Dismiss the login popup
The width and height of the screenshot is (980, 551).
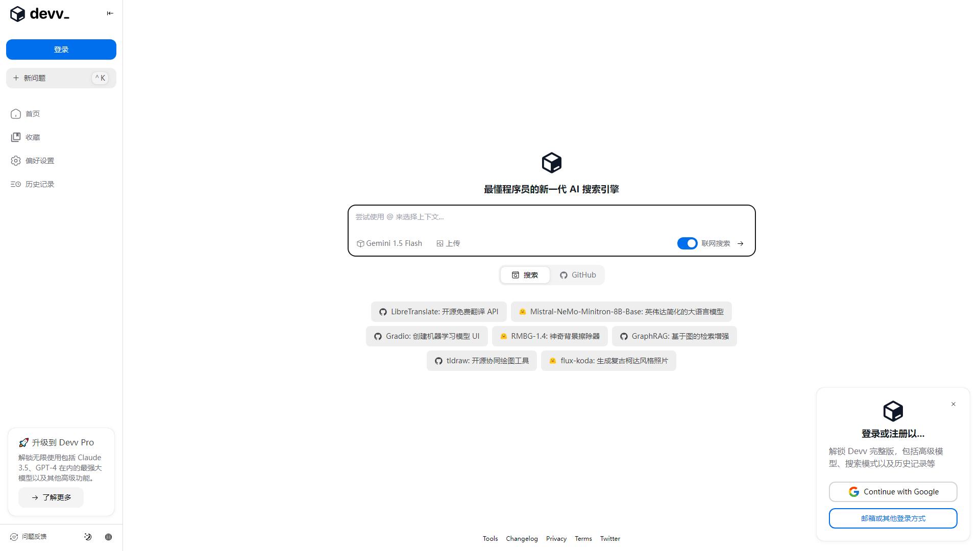click(953, 404)
